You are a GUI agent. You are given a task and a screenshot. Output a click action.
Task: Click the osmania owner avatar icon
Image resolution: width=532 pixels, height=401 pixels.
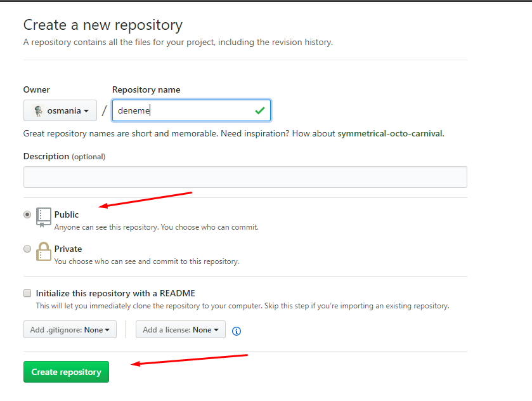(38, 110)
